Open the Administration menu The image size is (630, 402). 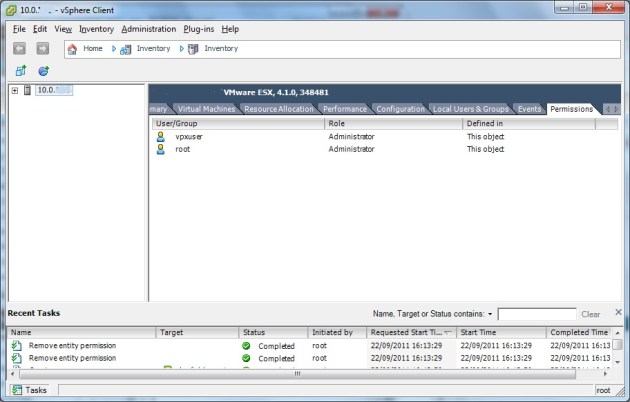pyautogui.click(x=148, y=29)
